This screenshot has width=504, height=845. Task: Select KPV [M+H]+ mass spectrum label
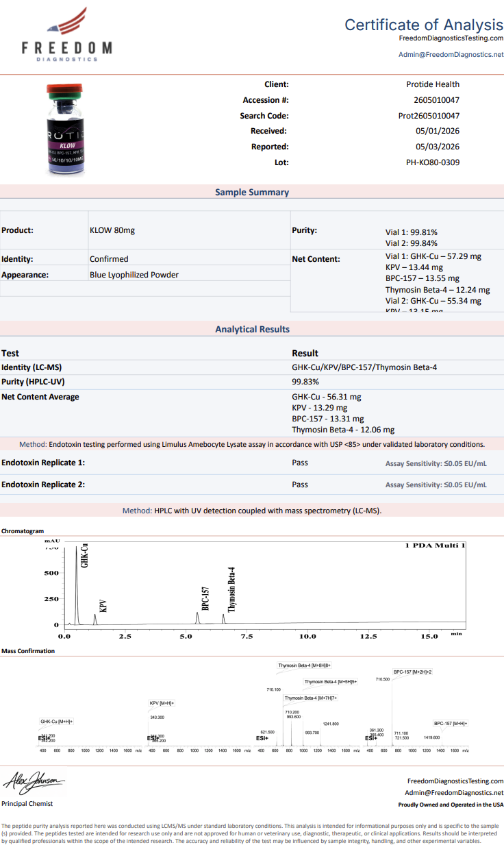pyautogui.click(x=162, y=703)
